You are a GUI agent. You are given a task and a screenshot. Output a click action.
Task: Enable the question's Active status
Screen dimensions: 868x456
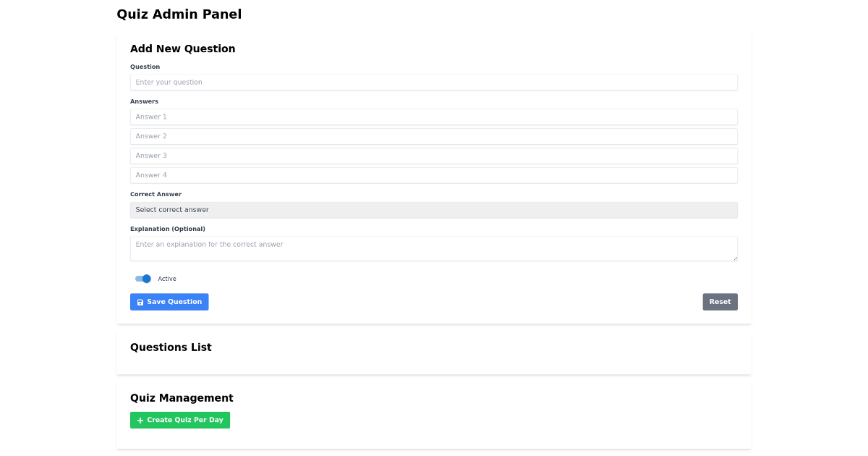[144, 279]
